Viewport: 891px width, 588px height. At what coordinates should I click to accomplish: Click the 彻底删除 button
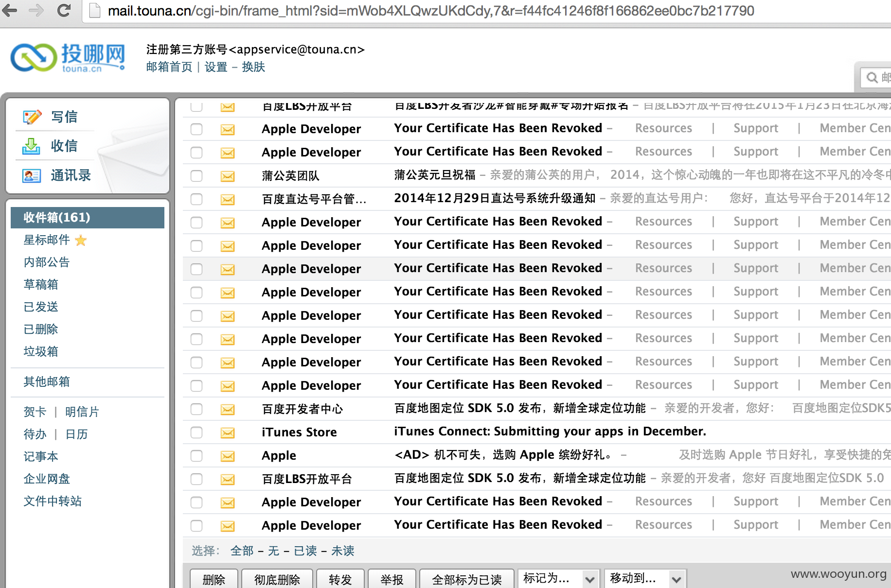point(277,579)
